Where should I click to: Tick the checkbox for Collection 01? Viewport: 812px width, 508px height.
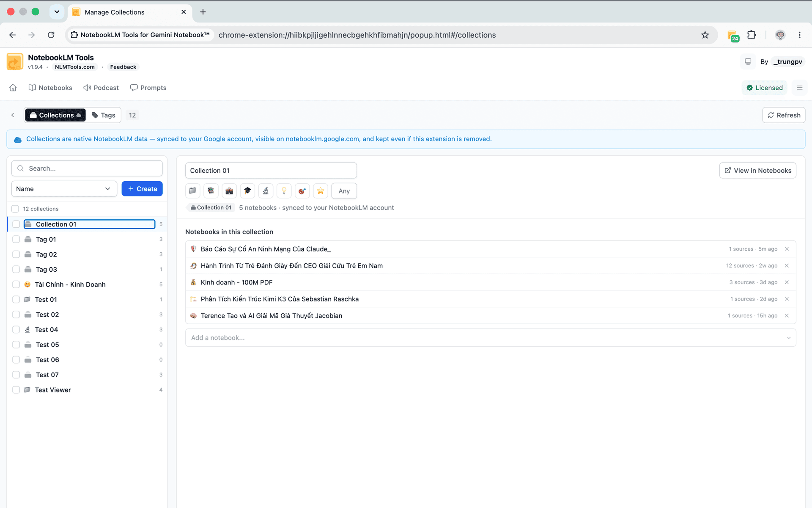tap(16, 224)
